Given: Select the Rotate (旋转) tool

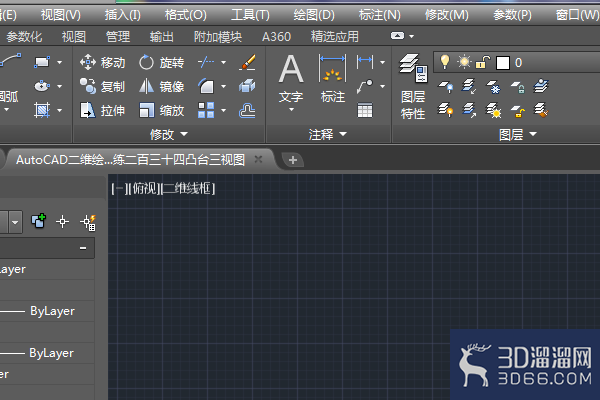Looking at the screenshot, I should 161,62.
